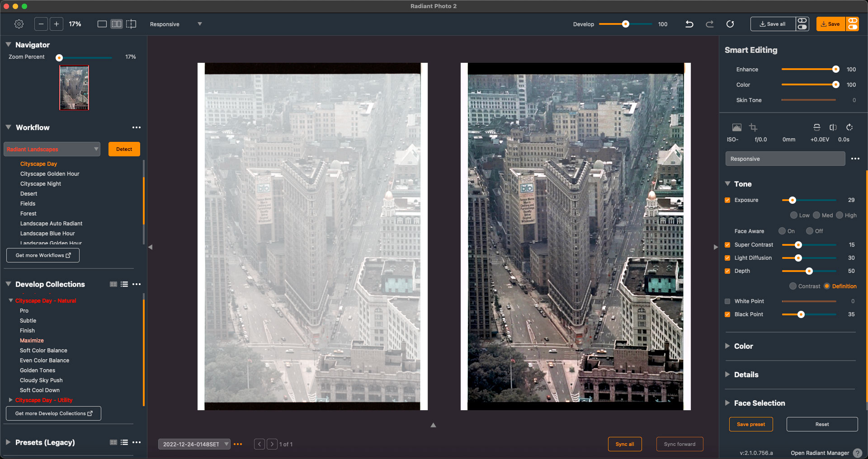Screen dimensions: 868x459
Task: Click the Detect button
Action: pyautogui.click(x=124, y=149)
